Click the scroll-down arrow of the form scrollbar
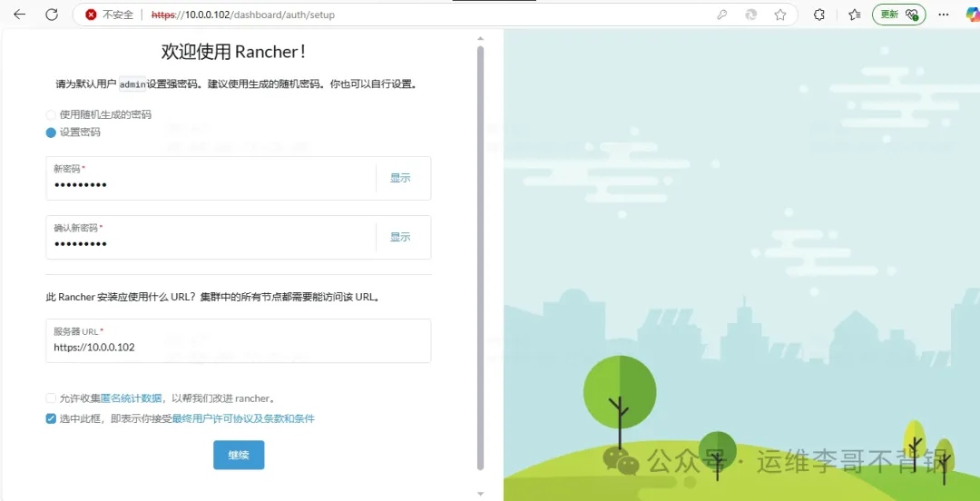The width and height of the screenshot is (980, 501). 480,494
